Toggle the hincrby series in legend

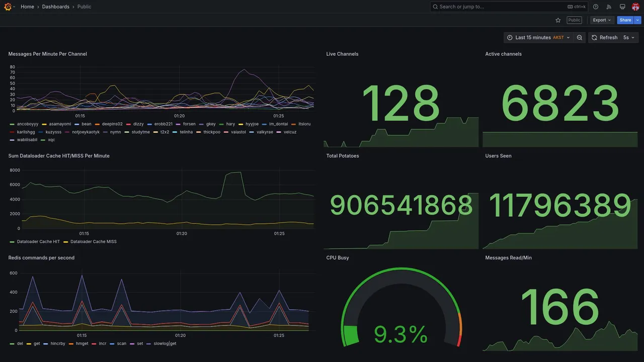click(x=54, y=344)
